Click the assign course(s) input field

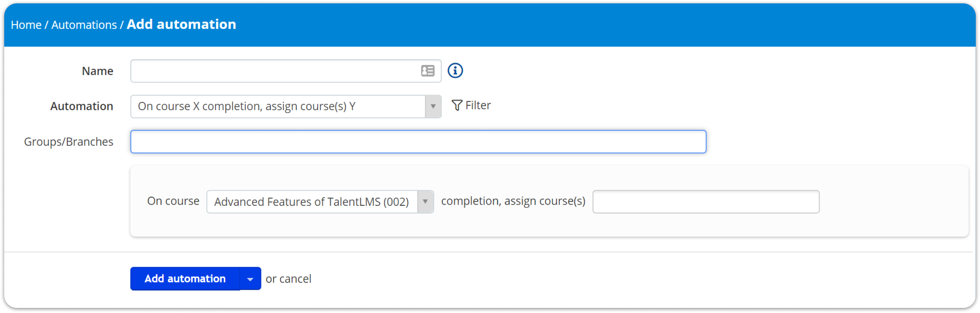click(706, 202)
